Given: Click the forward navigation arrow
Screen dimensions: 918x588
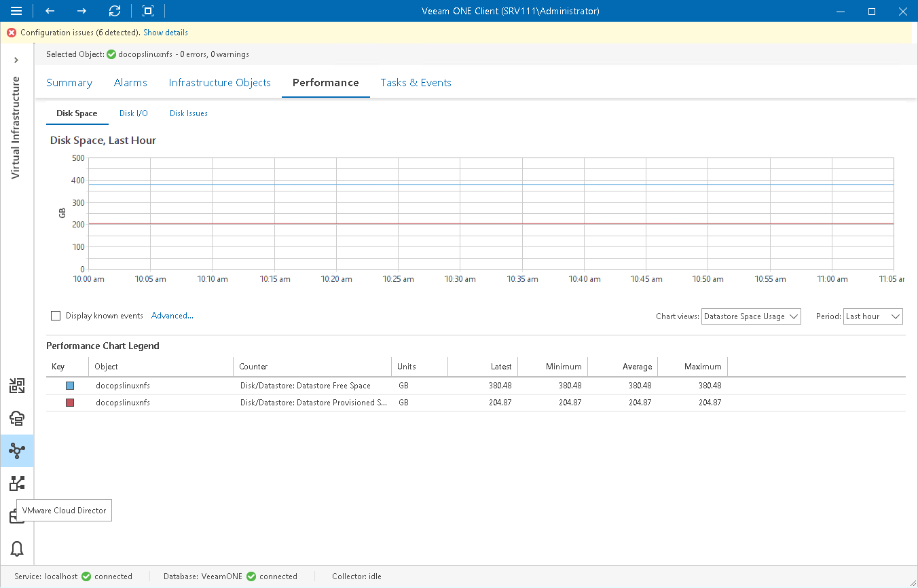Looking at the screenshot, I should click(81, 11).
